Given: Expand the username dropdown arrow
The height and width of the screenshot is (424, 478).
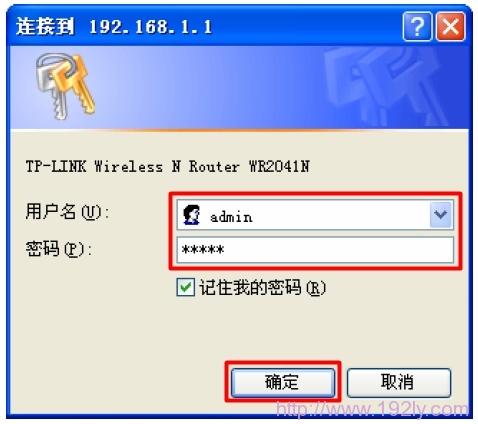Looking at the screenshot, I should point(441,215).
